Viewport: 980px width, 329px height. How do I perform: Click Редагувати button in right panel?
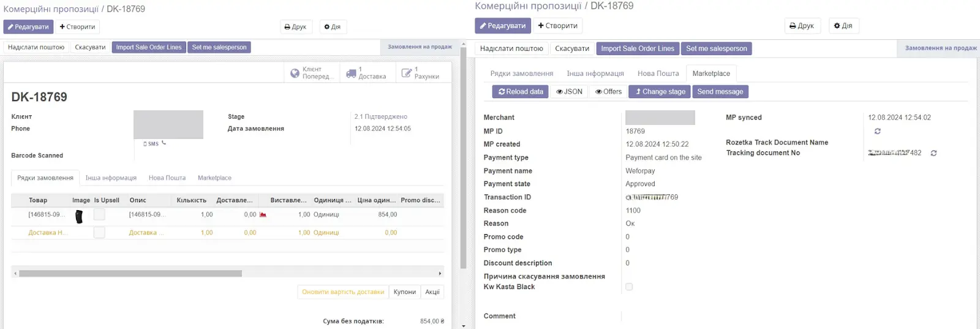(503, 26)
